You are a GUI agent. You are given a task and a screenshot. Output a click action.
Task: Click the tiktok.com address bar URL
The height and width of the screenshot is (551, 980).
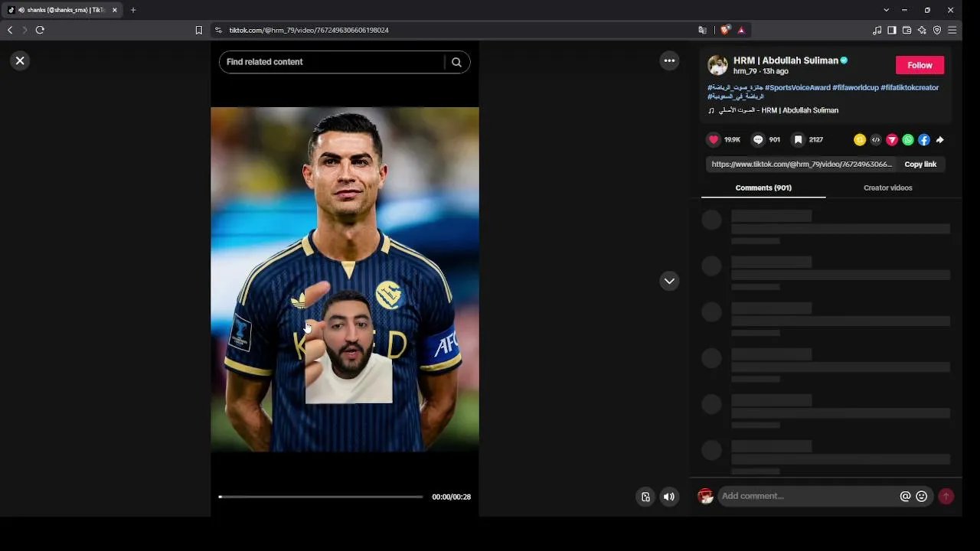(309, 30)
